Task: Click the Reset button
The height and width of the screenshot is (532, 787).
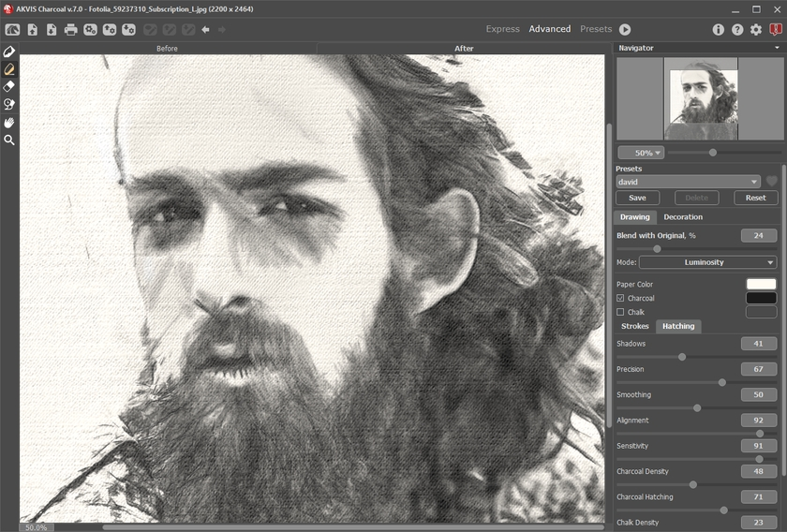Action: 755,198
